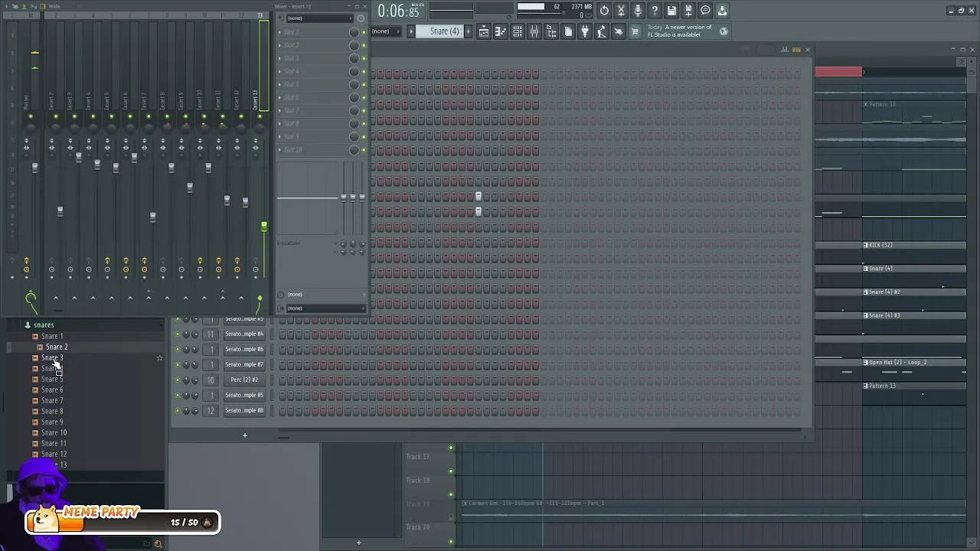Click the export download arrow icon

point(722,11)
